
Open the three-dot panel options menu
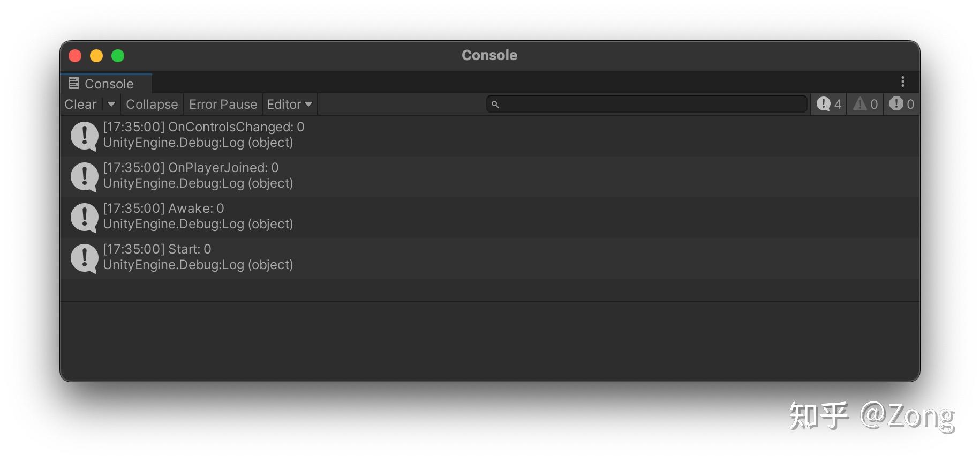pos(903,81)
